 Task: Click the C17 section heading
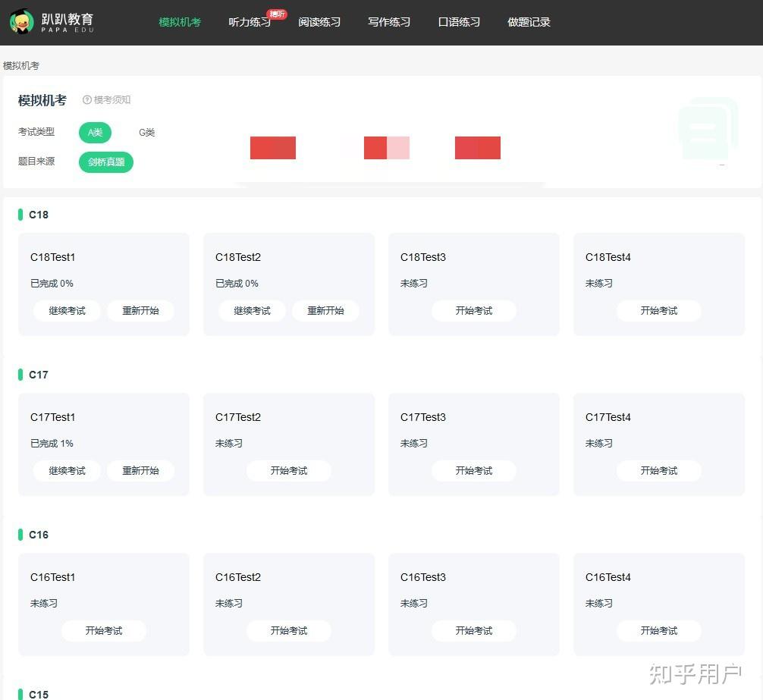pyautogui.click(x=39, y=375)
